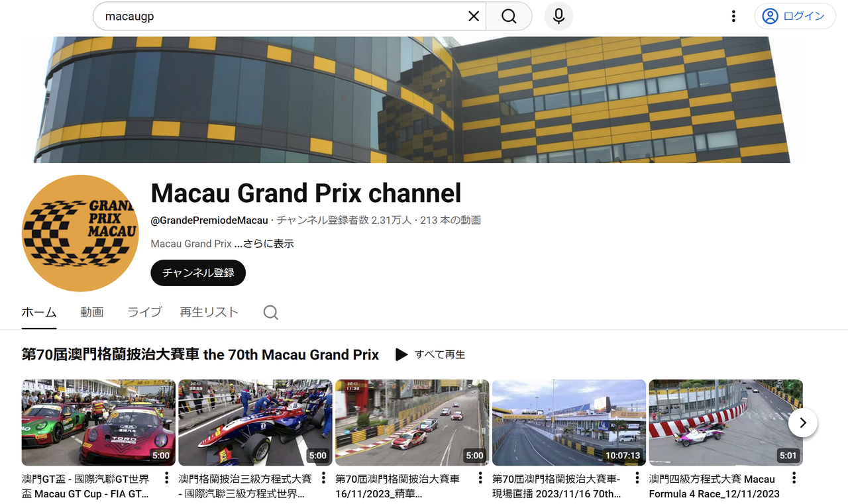Viewport: 848px width, 504px height.
Task: Start voice search with the microphone icon
Action: coord(558,17)
